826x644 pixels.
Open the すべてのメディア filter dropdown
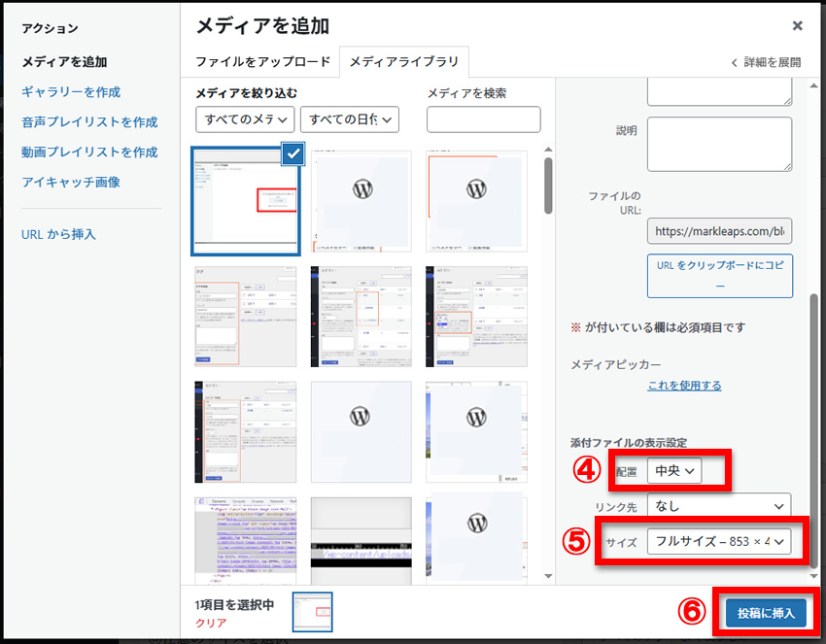coord(245,119)
